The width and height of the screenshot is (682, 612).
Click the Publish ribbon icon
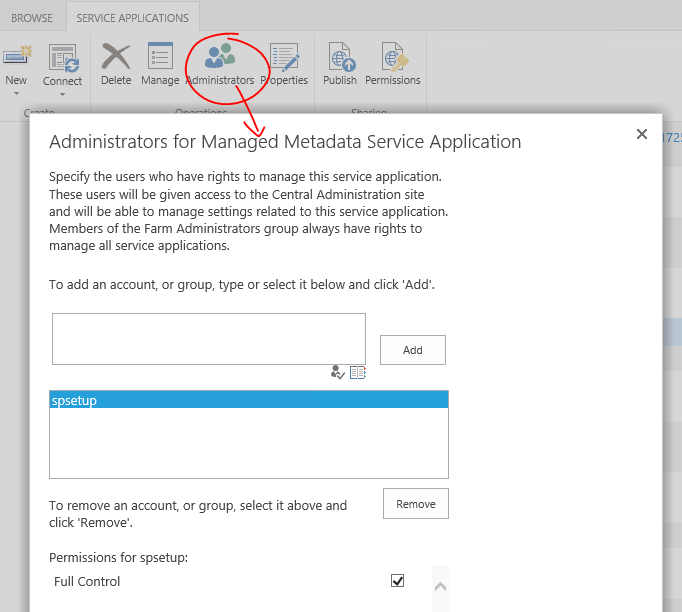[x=340, y=57]
